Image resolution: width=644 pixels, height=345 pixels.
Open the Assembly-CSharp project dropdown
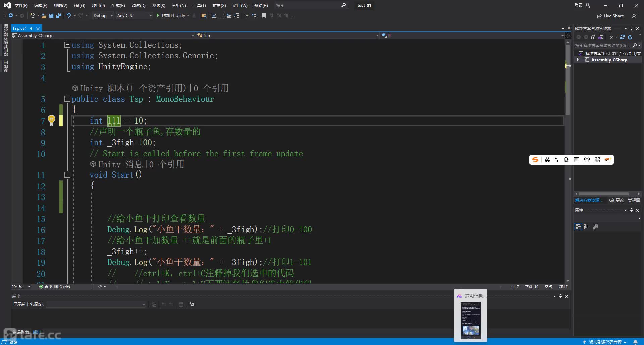click(x=103, y=35)
